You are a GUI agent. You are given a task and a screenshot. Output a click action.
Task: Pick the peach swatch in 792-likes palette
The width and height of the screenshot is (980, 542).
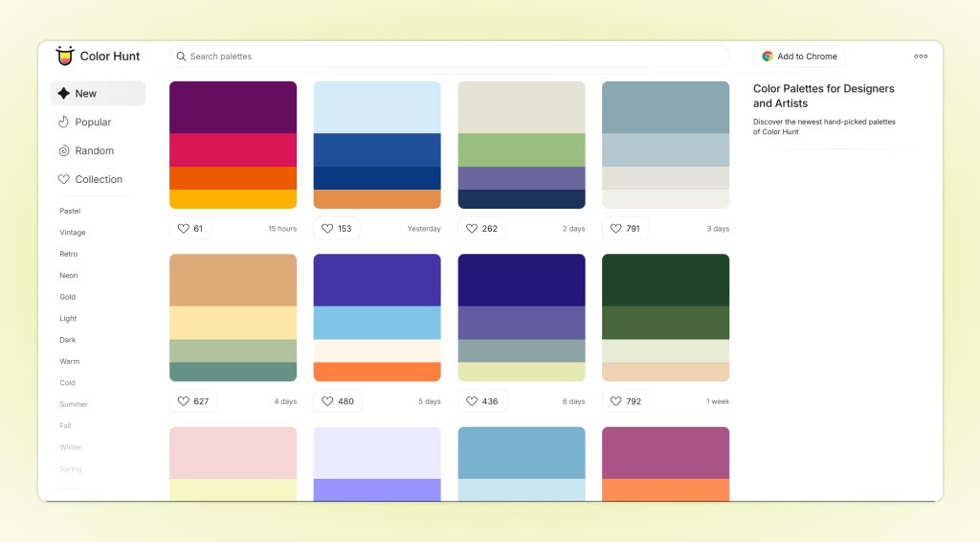coord(666,372)
